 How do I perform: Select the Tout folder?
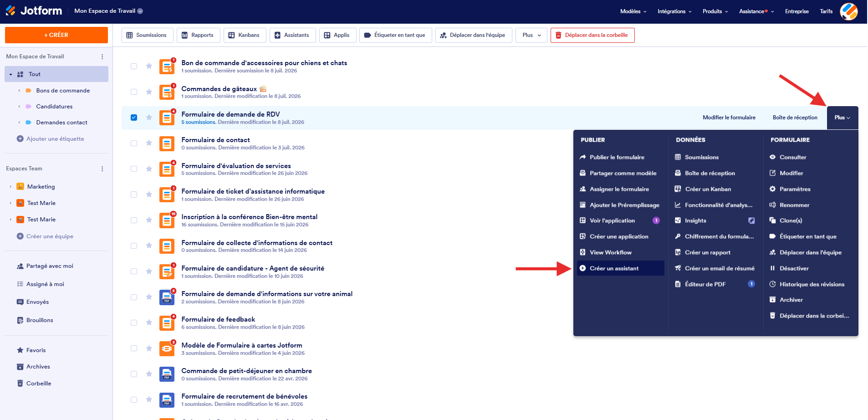pos(56,74)
